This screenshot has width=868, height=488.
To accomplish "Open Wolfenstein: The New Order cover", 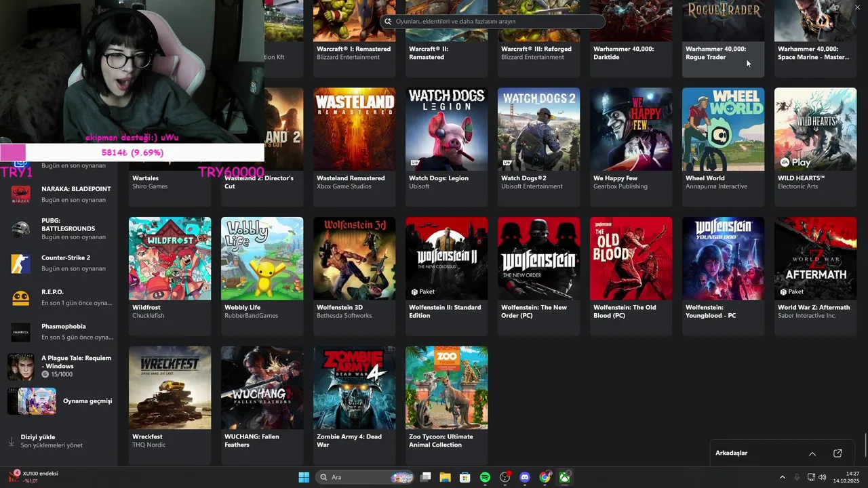I will (539, 258).
